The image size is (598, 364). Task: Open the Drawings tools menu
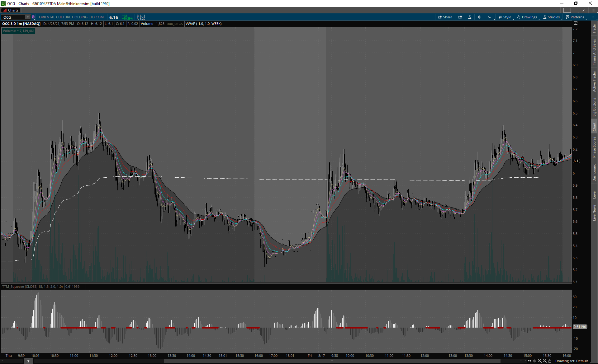(527, 17)
